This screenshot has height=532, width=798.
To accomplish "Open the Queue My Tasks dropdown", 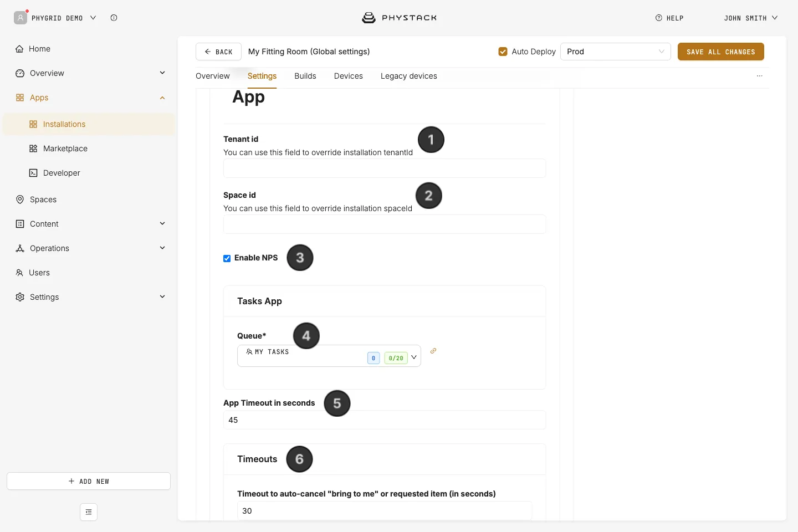I will 329,356.
